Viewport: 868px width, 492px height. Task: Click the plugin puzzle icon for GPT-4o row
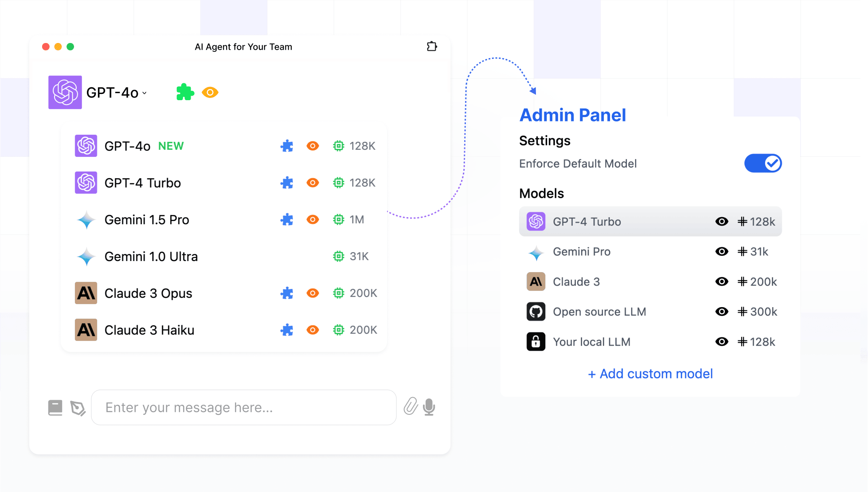pyautogui.click(x=287, y=146)
